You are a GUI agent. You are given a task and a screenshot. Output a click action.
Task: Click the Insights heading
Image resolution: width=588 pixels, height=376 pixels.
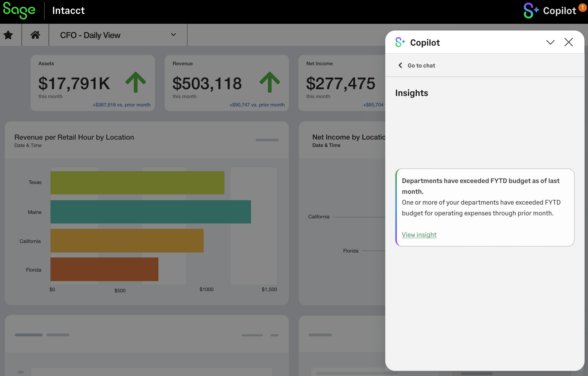[x=412, y=93]
